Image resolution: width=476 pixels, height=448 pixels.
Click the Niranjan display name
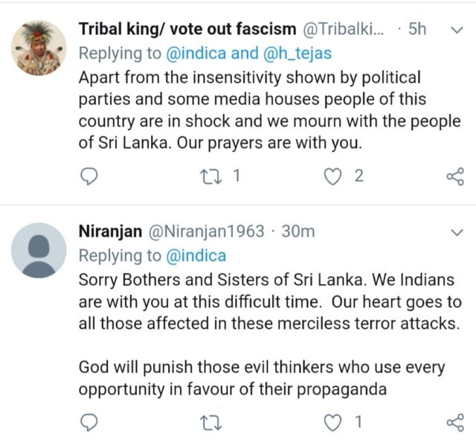pyautogui.click(x=110, y=231)
